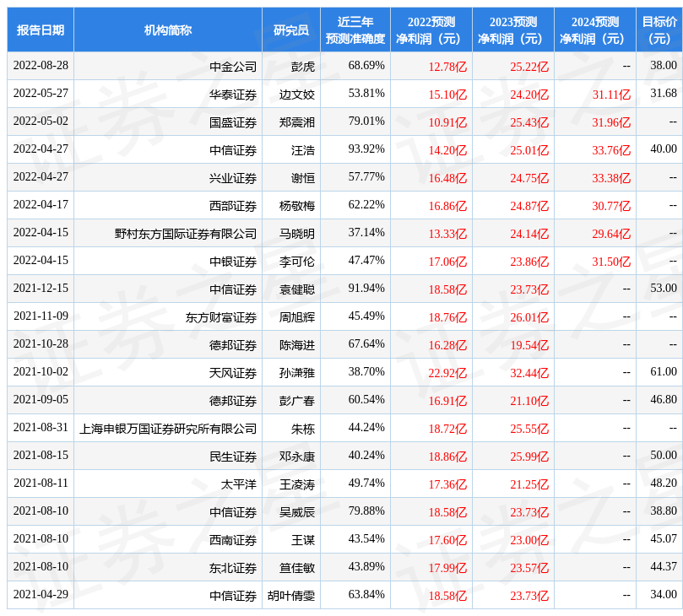Image resolution: width=683 pixels, height=616 pixels.
Task: Select institution 西部证券
Action: (233, 206)
